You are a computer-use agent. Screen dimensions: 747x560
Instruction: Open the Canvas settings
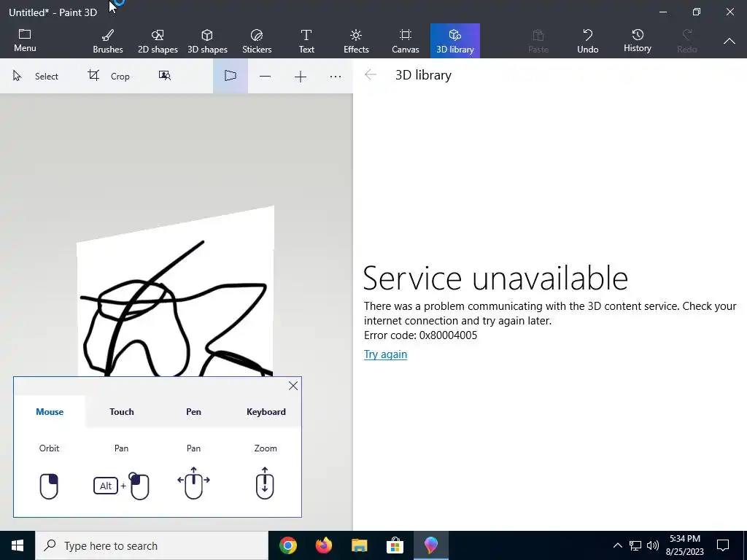click(406, 41)
